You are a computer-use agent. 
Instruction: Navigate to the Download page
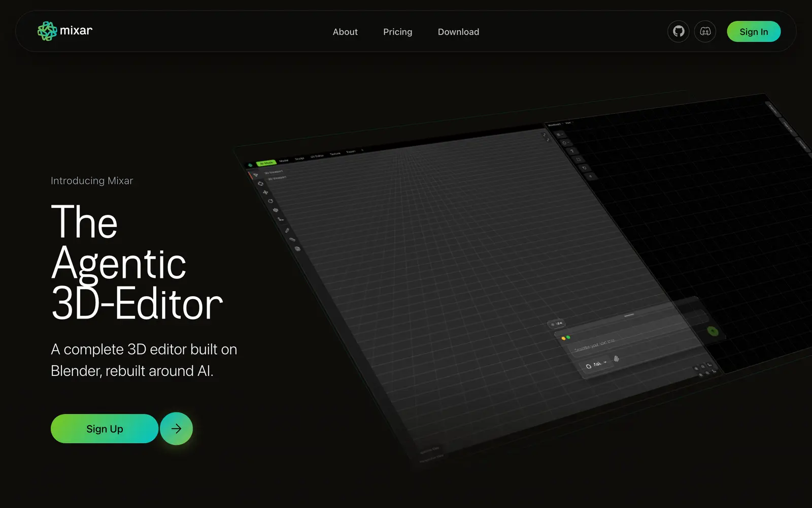[458, 32]
